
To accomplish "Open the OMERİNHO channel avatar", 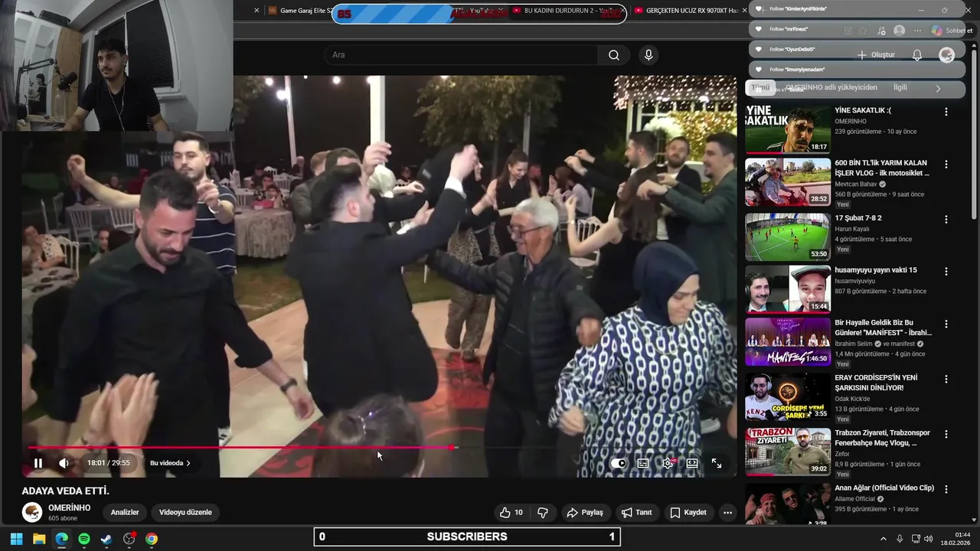I will pos(32,513).
